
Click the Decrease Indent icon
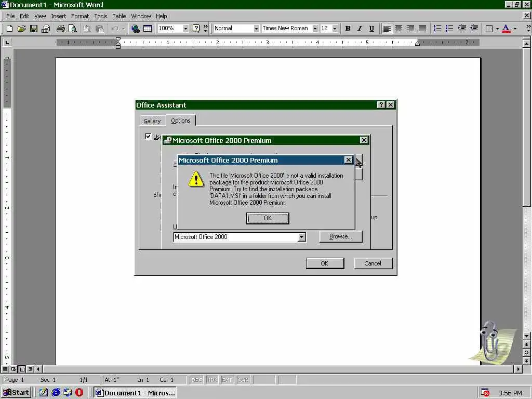(461, 29)
